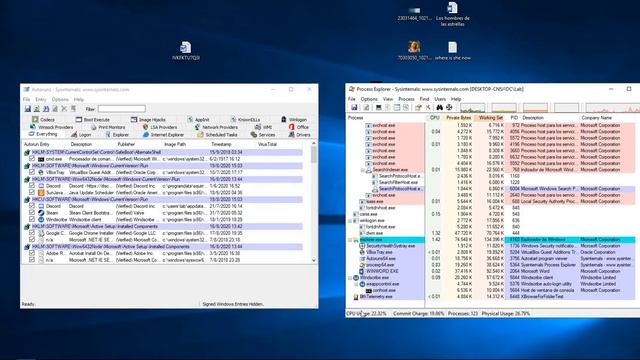640x360 pixels.
Task: Open the View menu in Process Explorer
Action: pos(388,99)
